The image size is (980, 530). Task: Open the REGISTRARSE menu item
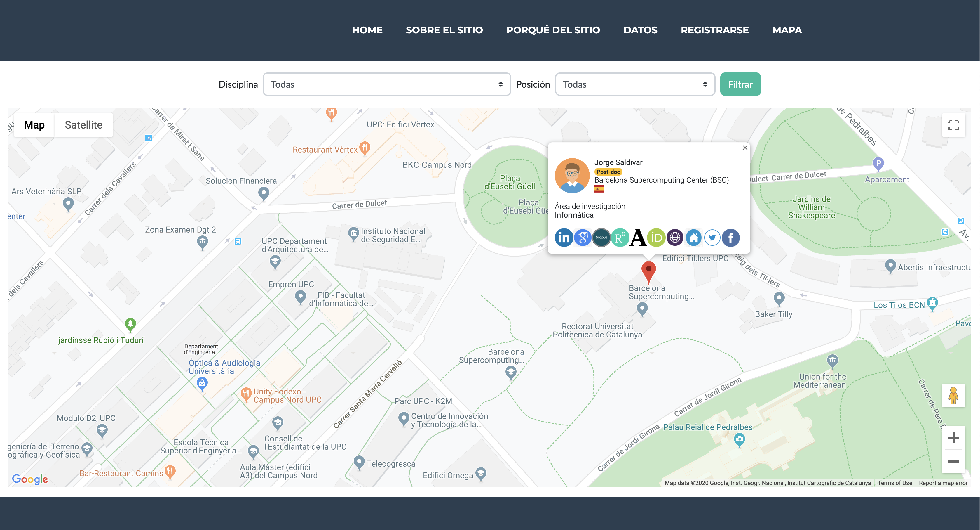pyautogui.click(x=714, y=30)
